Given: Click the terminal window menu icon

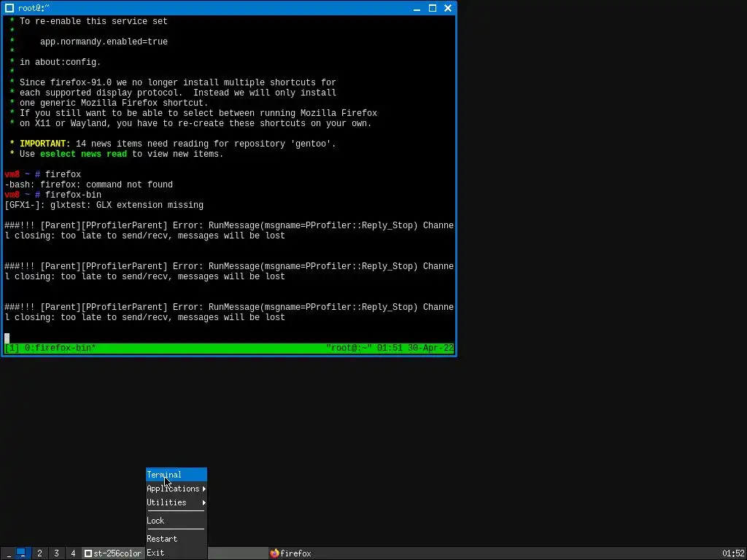Looking at the screenshot, I should (x=9, y=8).
